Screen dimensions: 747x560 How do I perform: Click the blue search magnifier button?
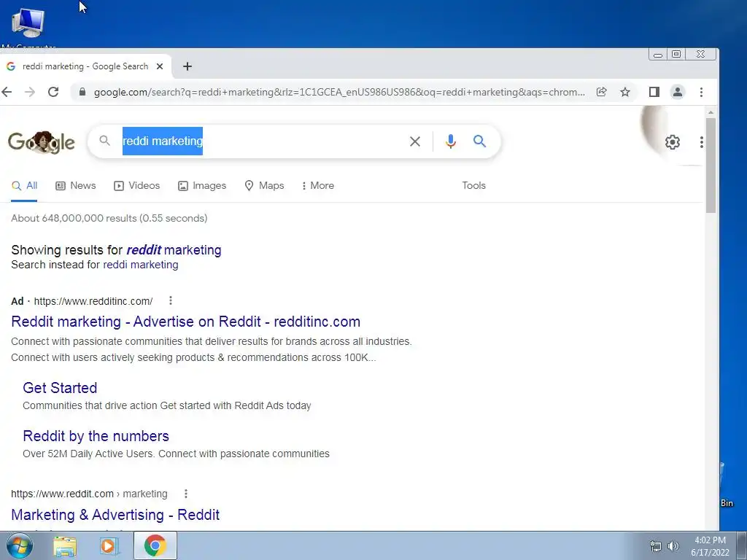(x=480, y=141)
